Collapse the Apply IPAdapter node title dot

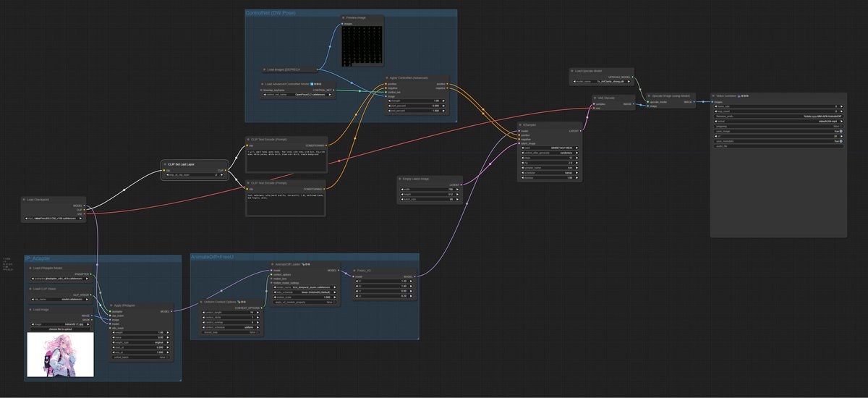(111, 305)
